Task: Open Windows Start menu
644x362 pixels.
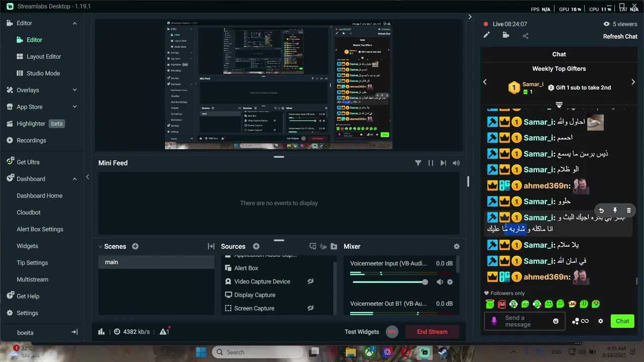Action: coord(201,352)
